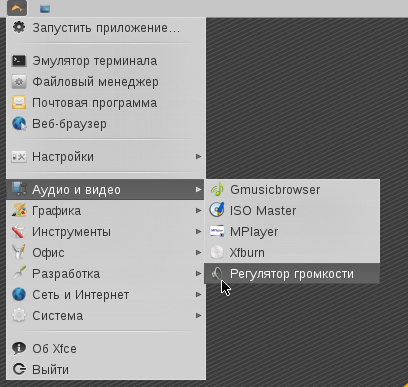This screenshot has height=387, width=408.
Task: Click the terminal icon for Эмулятор терминала
Action: pos(19,61)
